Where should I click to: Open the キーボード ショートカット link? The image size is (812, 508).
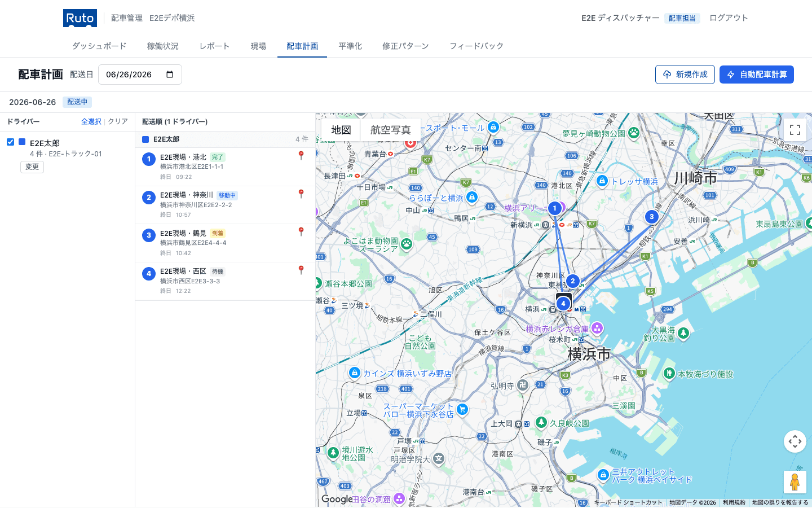(x=628, y=502)
